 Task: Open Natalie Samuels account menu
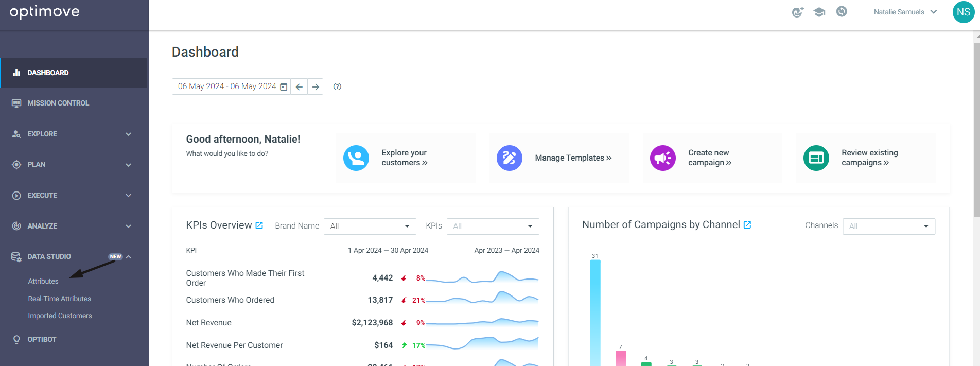(905, 12)
